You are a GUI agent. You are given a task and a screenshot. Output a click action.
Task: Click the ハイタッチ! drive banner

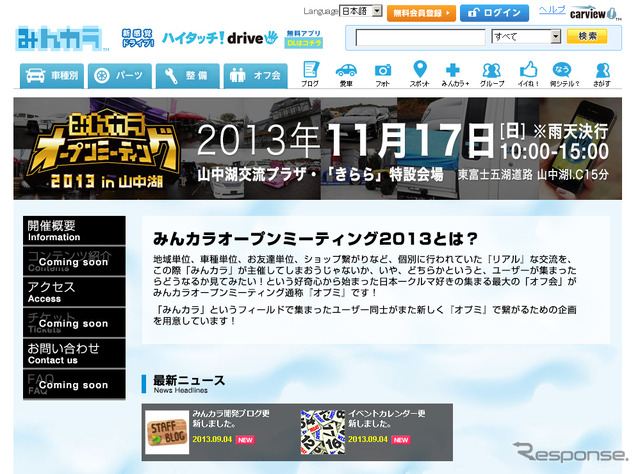pos(220,38)
